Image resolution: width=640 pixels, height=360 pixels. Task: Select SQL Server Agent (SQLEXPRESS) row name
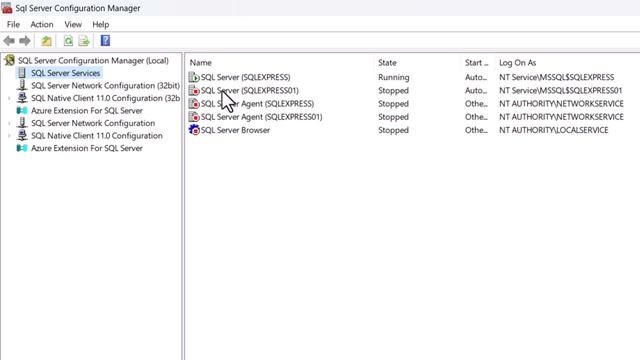tap(257, 104)
